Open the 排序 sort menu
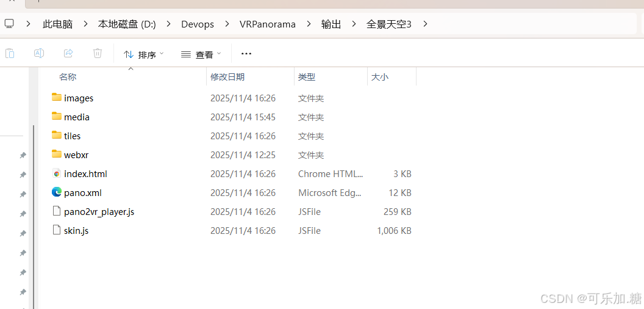Screen dimensions: 644x309 click(x=144, y=54)
